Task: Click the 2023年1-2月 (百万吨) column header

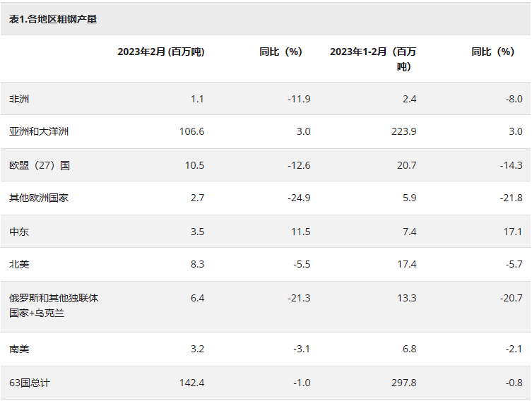Action: click(x=373, y=59)
